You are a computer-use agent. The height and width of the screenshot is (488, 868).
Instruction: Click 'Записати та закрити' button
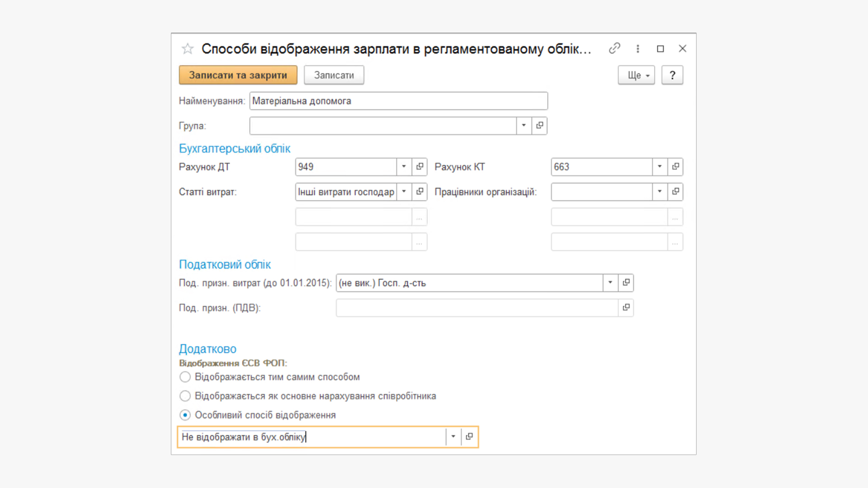coord(238,75)
